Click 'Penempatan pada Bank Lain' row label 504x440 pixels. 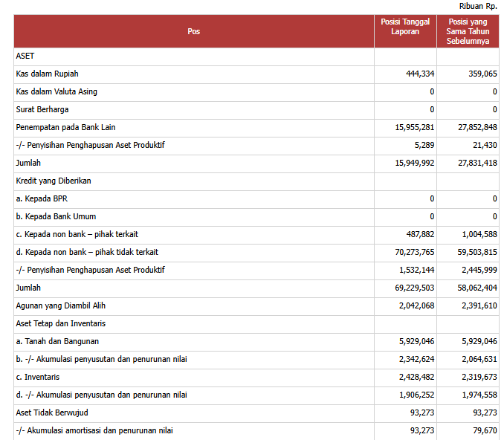click(x=62, y=127)
